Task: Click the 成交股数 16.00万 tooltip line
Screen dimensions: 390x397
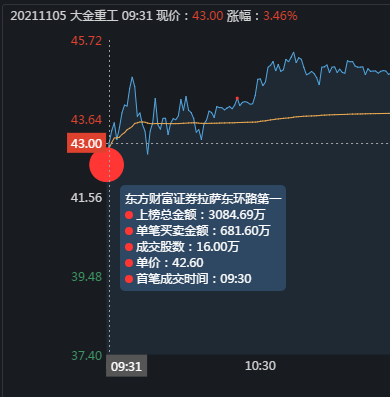Action: click(182, 247)
